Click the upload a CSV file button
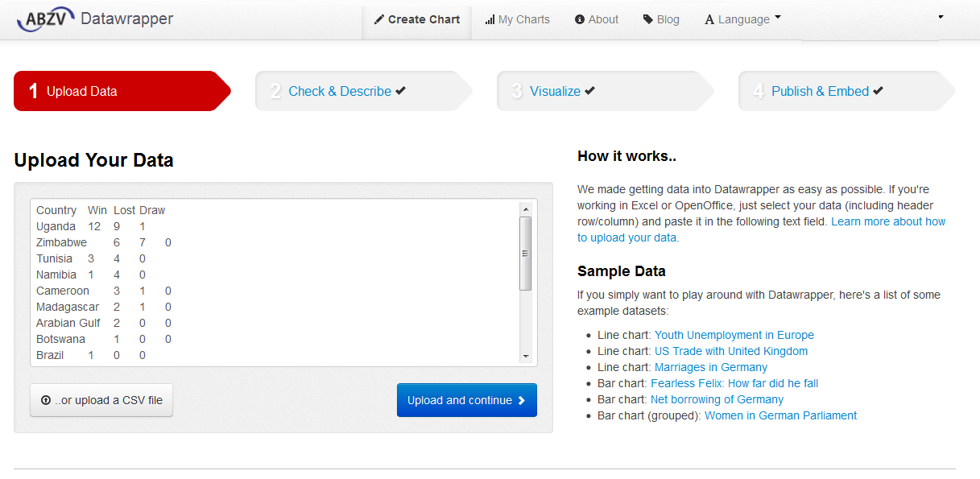This screenshot has height=479, width=980. (101, 400)
